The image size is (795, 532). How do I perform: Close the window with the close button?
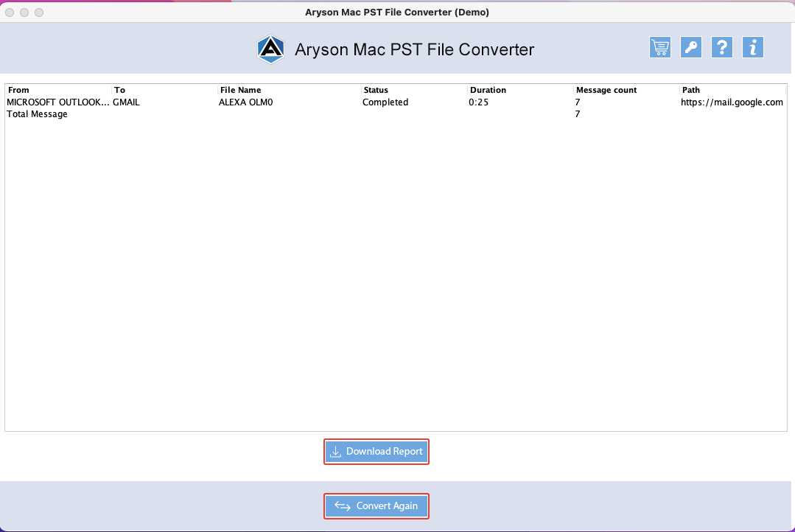(10, 13)
